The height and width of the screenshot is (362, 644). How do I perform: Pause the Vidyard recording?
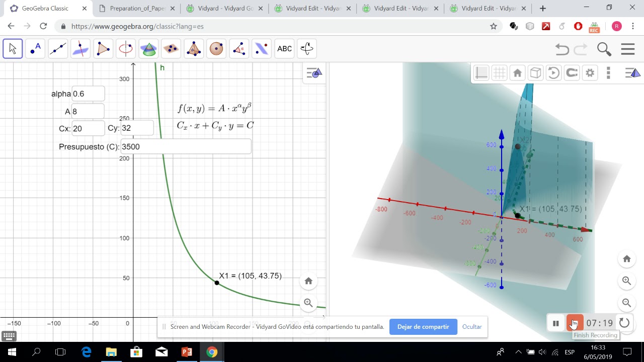click(x=556, y=323)
